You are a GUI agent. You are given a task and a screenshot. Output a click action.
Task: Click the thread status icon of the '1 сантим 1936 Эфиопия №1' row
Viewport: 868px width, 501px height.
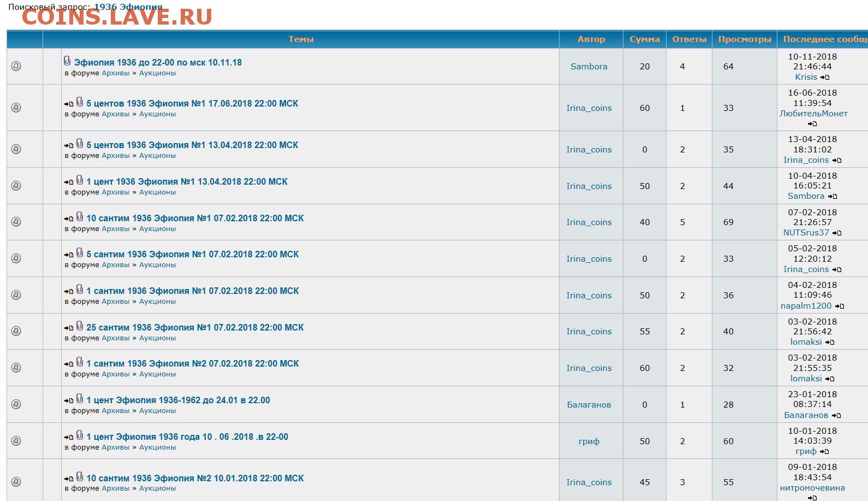pyautogui.click(x=16, y=295)
